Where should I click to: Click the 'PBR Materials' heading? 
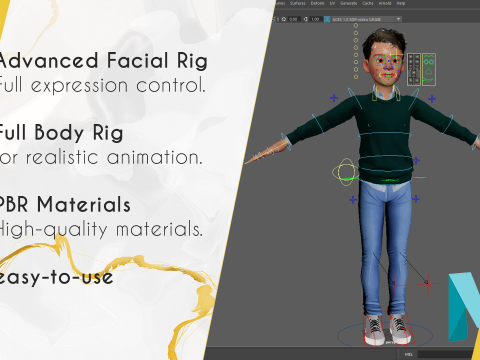tap(64, 204)
